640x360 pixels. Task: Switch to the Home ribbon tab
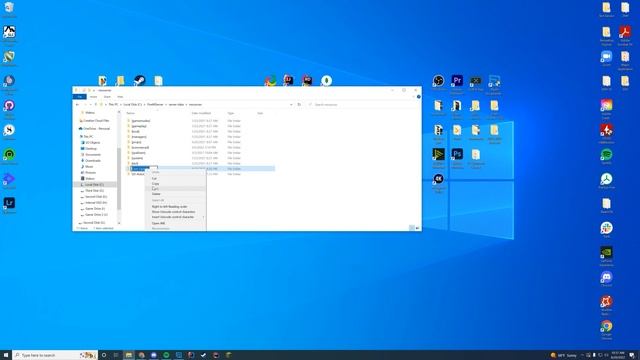coord(93,97)
